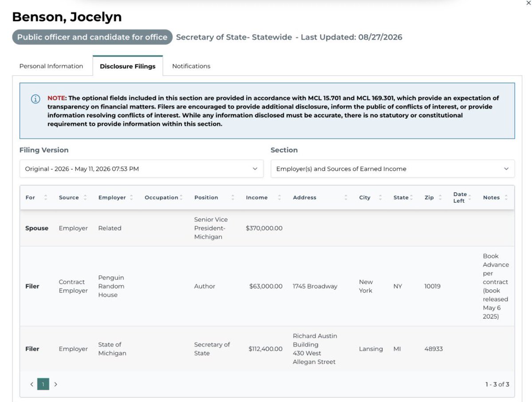Image resolution: width=532 pixels, height=402 pixels.
Task: Sort table by the Position column
Action: pos(233,197)
